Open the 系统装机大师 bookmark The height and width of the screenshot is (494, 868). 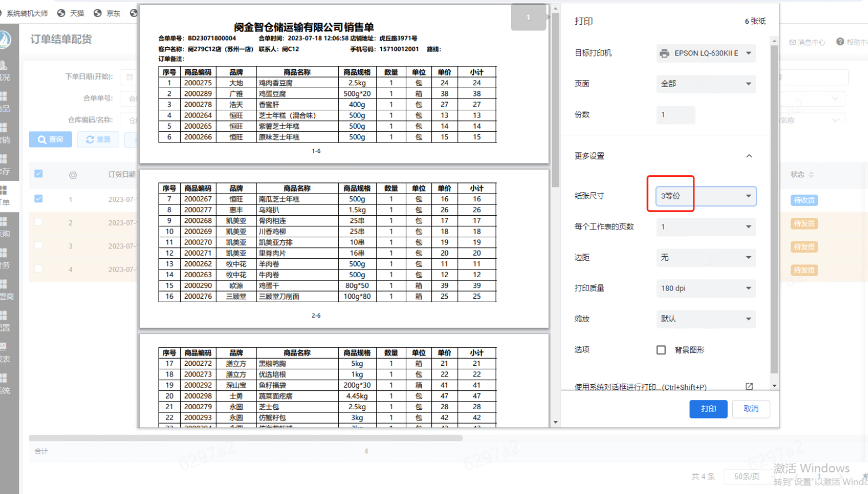[23, 13]
